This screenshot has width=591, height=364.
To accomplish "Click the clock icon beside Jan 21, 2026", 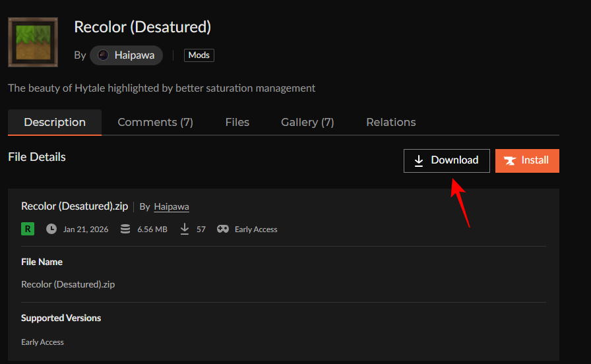I will (x=51, y=229).
